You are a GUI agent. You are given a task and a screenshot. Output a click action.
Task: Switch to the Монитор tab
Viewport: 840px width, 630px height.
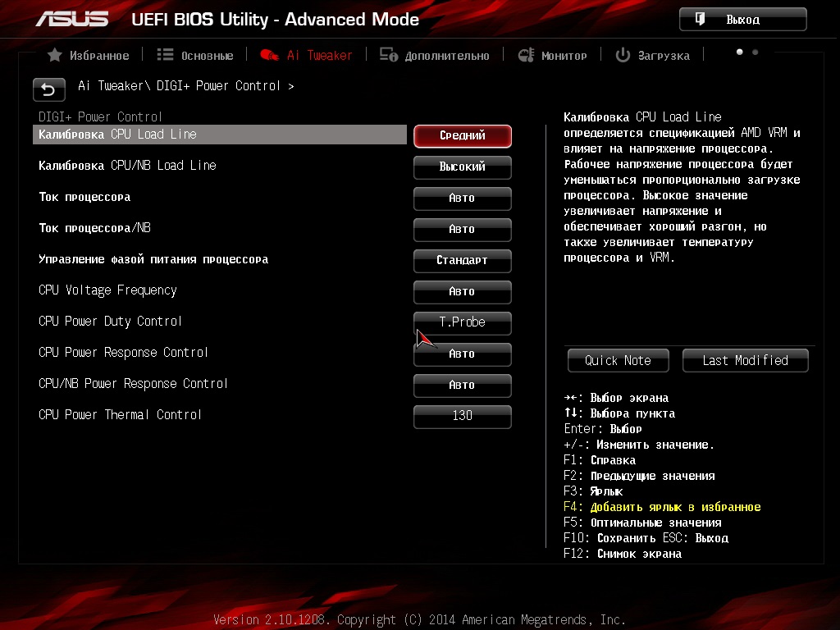click(x=552, y=55)
